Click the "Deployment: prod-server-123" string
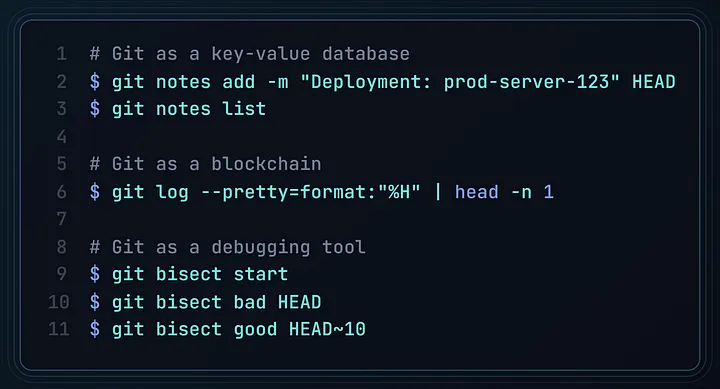This screenshot has width=720, height=389. point(460,82)
